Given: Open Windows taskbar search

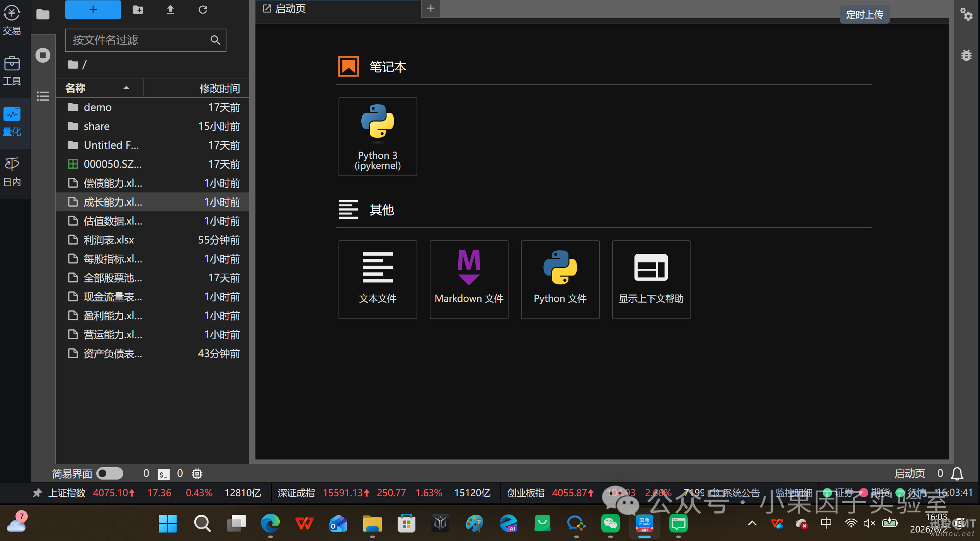Looking at the screenshot, I should [202, 524].
